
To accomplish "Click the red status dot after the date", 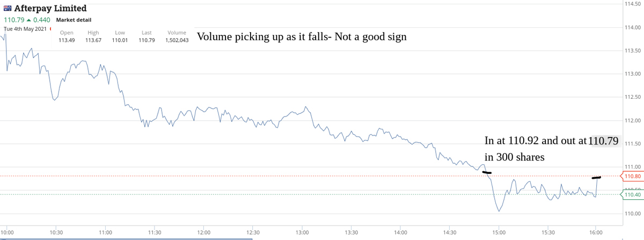I will 50,29.
